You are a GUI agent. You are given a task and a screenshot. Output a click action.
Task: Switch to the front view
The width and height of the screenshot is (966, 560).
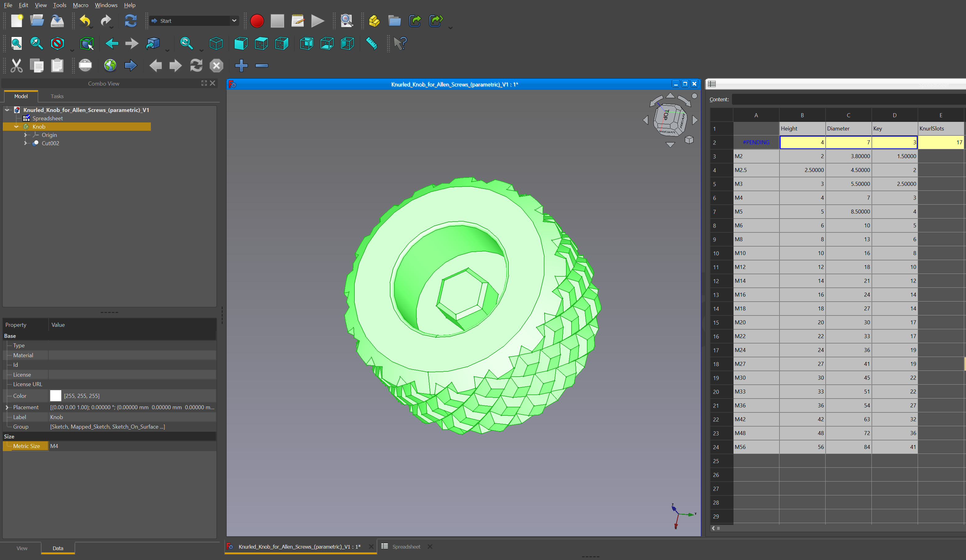pyautogui.click(x=240, y=43)
